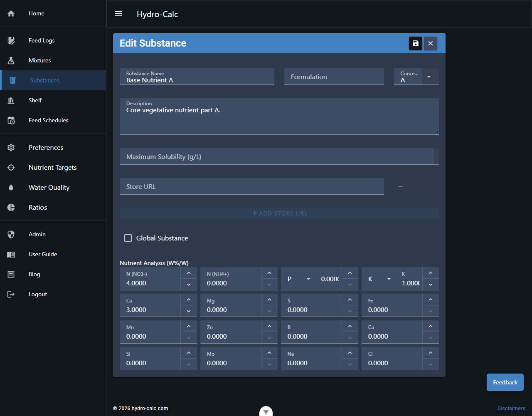
Task: Click the Blog page icon
Action: pos(11,274)
